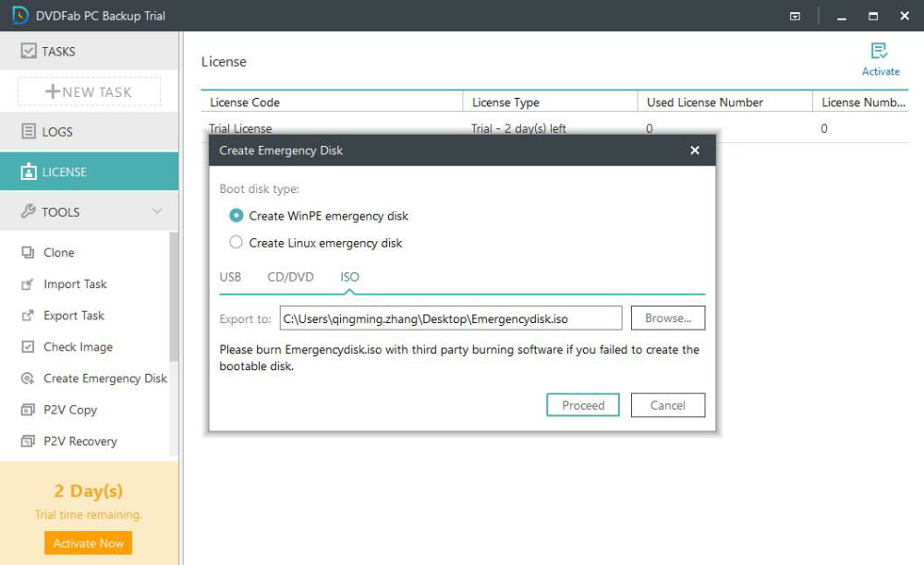This screenshot has width=924, height=565.
Task: Click the New Task button
Action: pos(89,91)
